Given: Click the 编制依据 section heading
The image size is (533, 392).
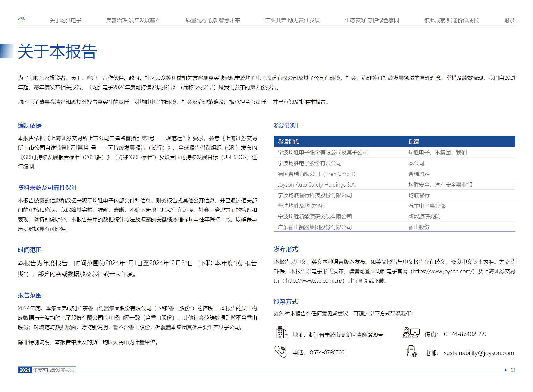Looking at the screenshot, I should 30,126.
